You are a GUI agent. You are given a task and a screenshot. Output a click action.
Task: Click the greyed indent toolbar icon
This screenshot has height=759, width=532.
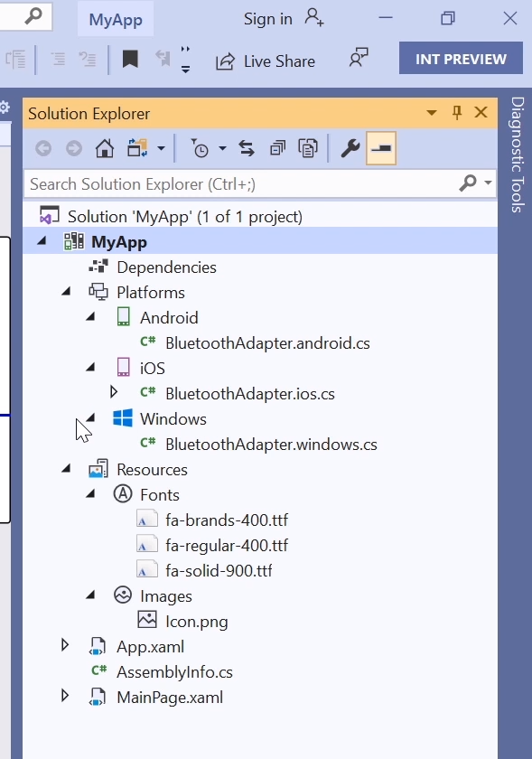tap(15, 60)
